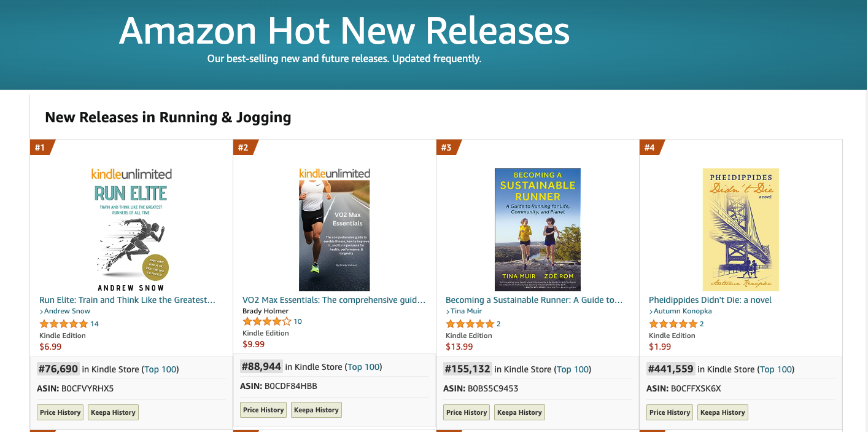Click the Becoming a Sustainable Runner cover image

(x=537, y=229)
